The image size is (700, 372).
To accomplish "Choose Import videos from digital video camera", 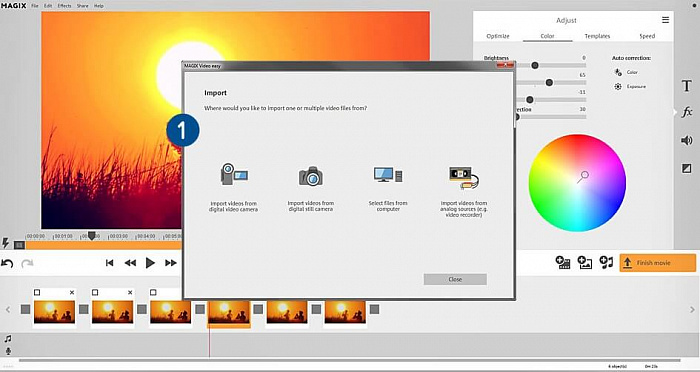I will pyautogui.click(x=234, y=187).
